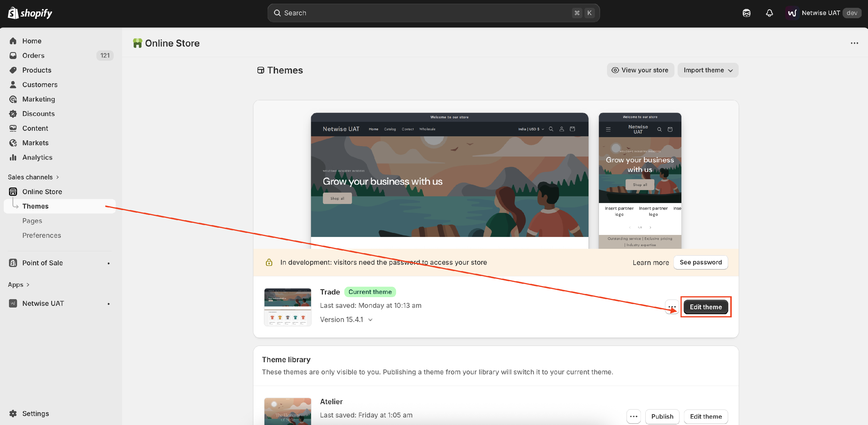Expand the Import theme dropdown

(708, 70)
